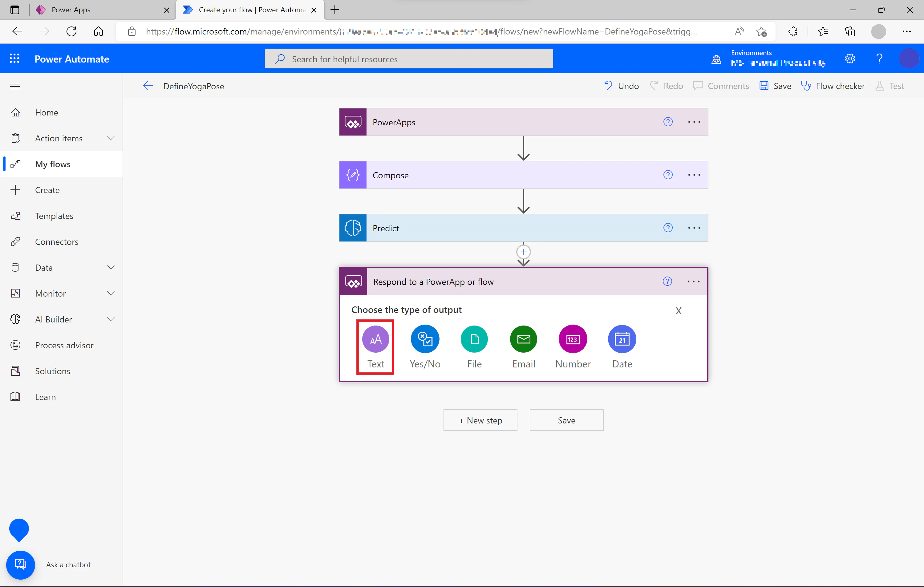
Task: Click Undo in the command bar
Action: point(621,86)
